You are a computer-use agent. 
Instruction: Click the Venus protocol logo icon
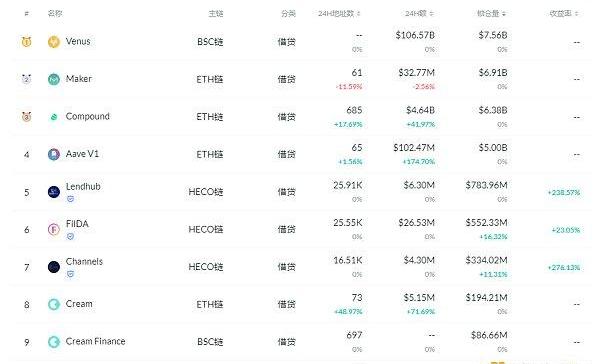(x=54, y=41)
